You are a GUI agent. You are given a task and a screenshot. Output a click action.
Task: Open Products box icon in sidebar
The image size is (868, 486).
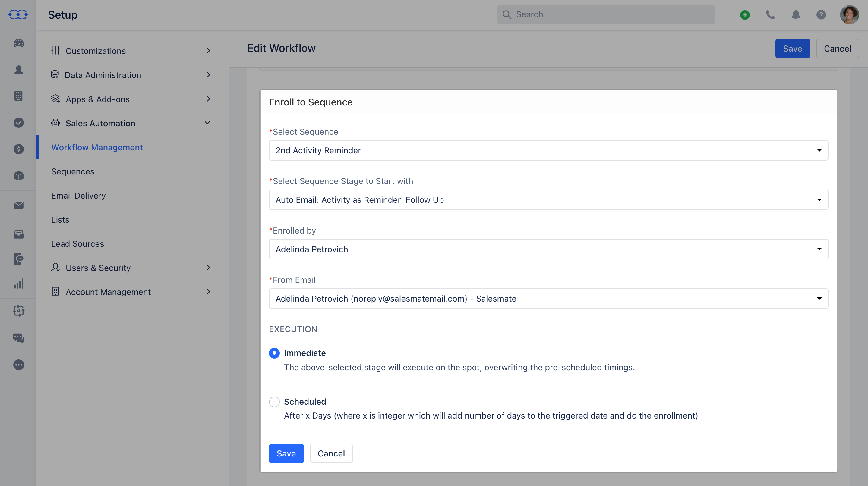(18, 175)
